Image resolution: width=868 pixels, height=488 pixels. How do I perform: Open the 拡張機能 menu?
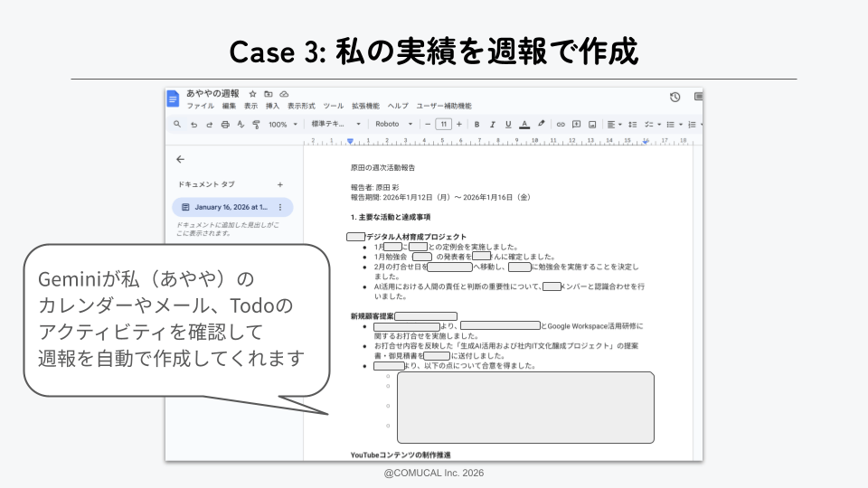point(365,106)
